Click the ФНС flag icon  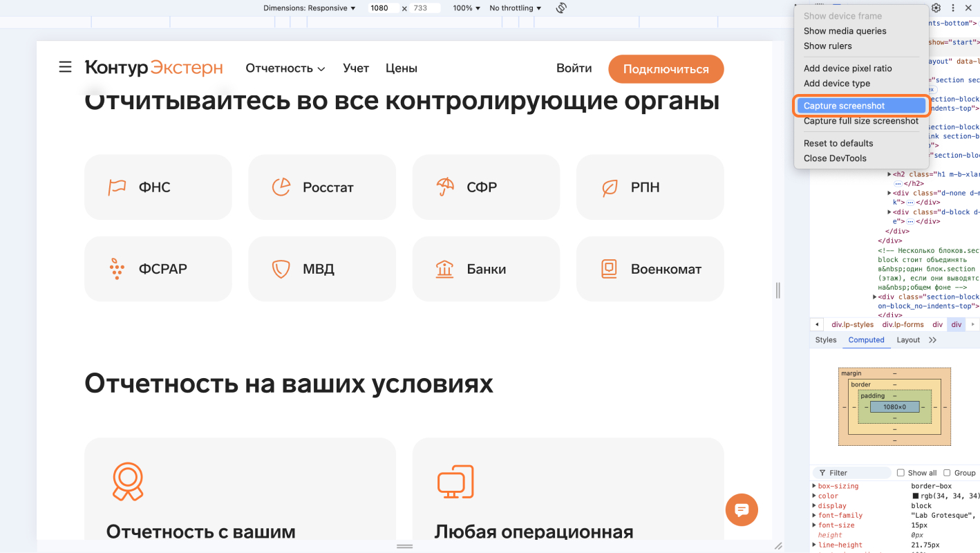click(x=117, y=187)
